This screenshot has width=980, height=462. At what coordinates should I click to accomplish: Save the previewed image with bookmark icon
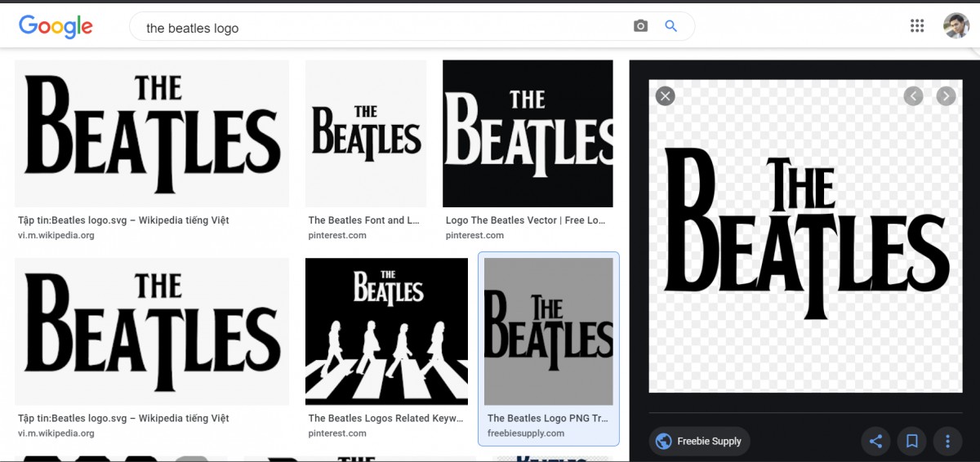pos(911,442)
